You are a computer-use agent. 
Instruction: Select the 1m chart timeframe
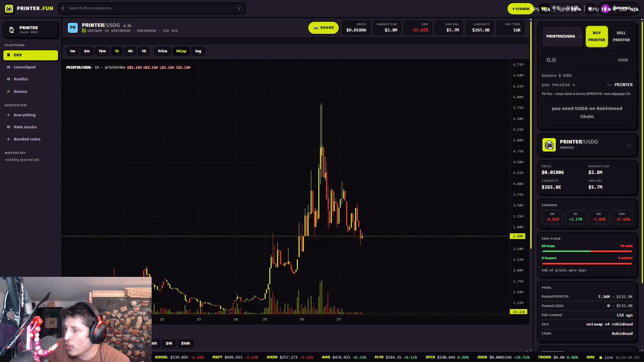click(72, 51)
